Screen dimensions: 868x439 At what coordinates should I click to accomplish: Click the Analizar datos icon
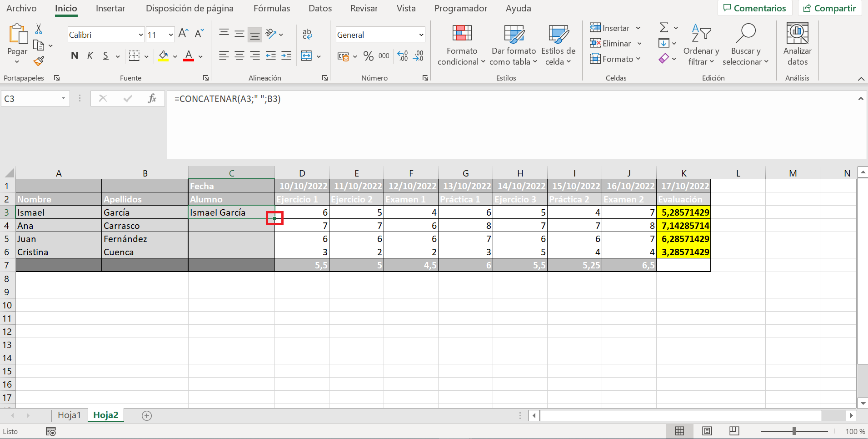pos(797,45)
